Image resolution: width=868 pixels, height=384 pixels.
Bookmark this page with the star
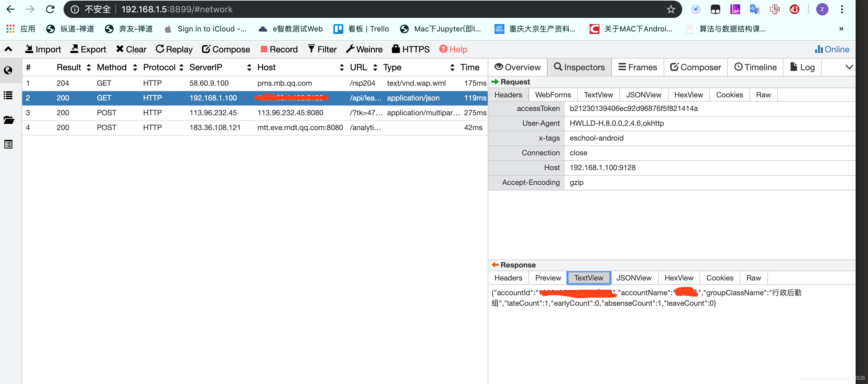coord(670,10)
